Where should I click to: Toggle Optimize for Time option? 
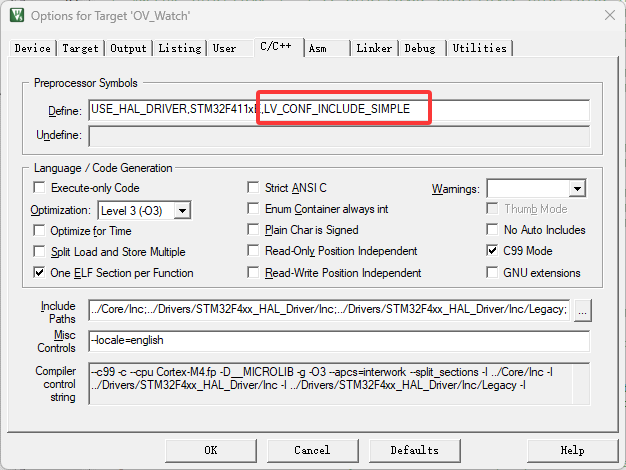(40, 230)
